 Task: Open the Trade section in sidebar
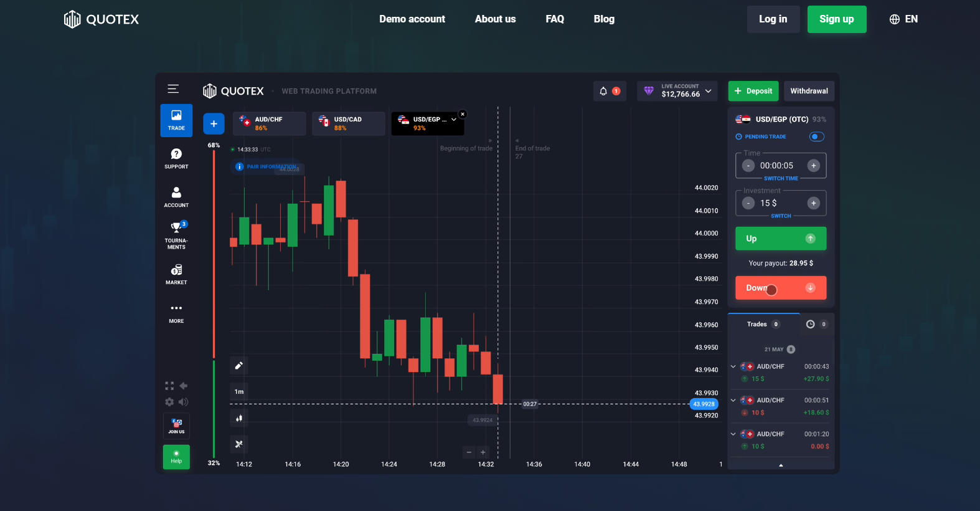(176, 120)
